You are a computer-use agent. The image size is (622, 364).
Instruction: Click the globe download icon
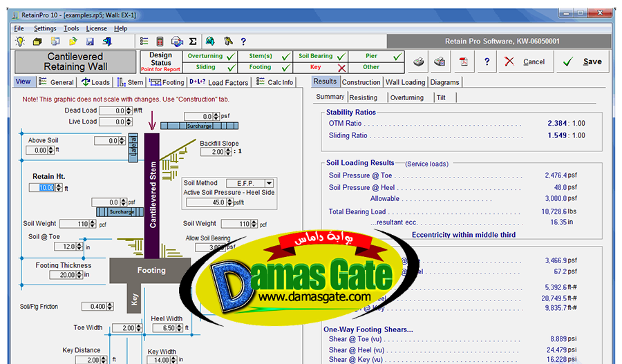point(210,41)
